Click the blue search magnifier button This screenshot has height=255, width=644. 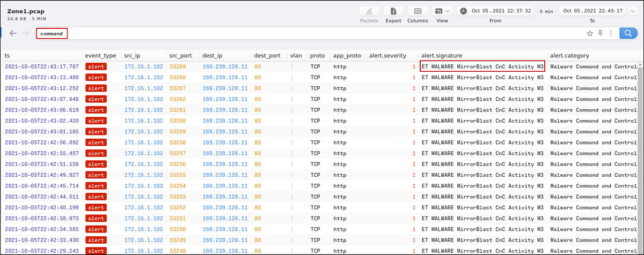627,33
